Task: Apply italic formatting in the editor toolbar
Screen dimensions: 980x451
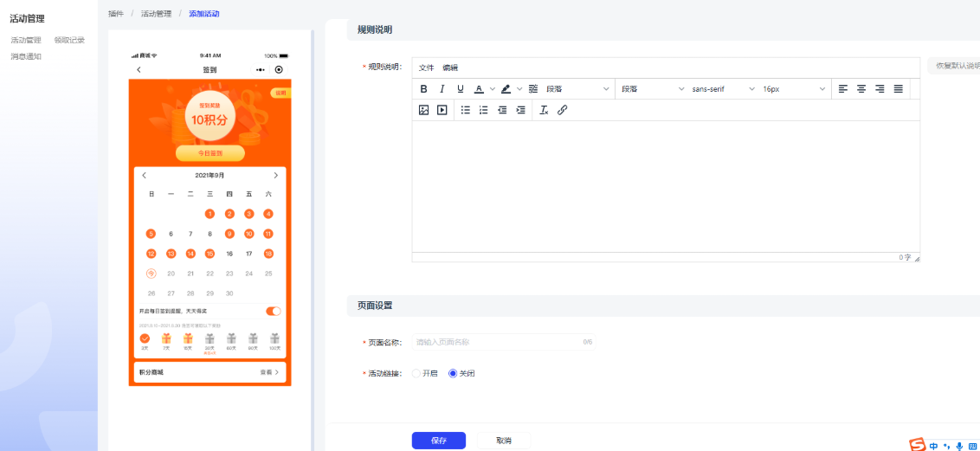Action: [442, 89]
